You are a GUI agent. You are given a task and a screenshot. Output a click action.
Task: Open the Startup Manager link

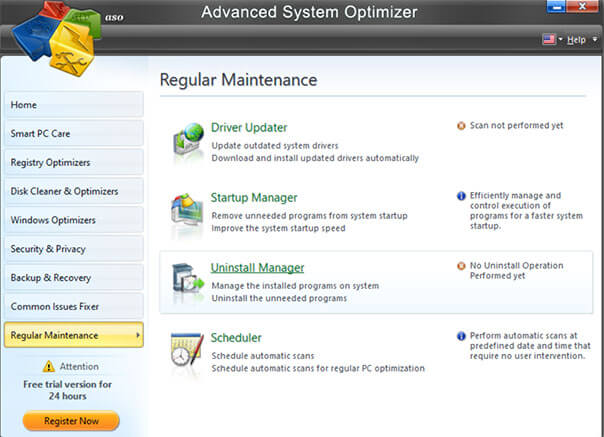(x=254, y=198)
